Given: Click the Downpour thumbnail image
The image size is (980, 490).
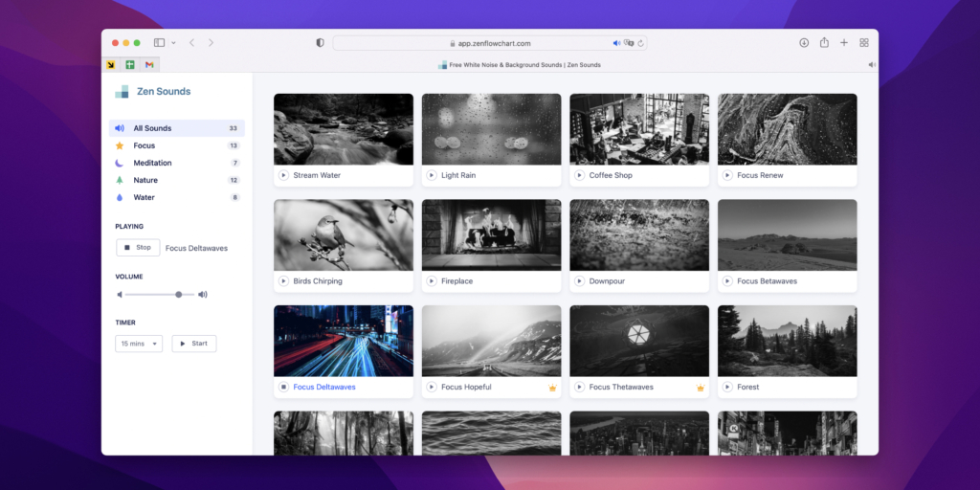Looking at the screenshot, I should click(639, 235).
